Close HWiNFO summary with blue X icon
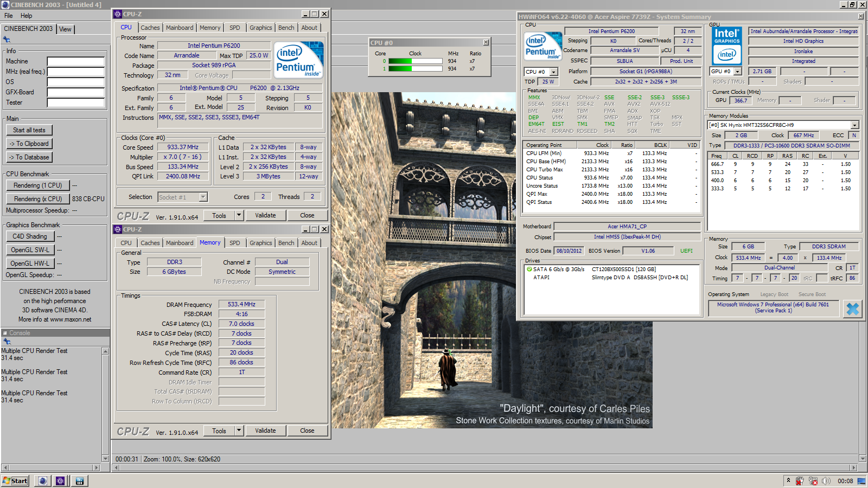Viewport: 868px width, 488px height. pos(852,309)
